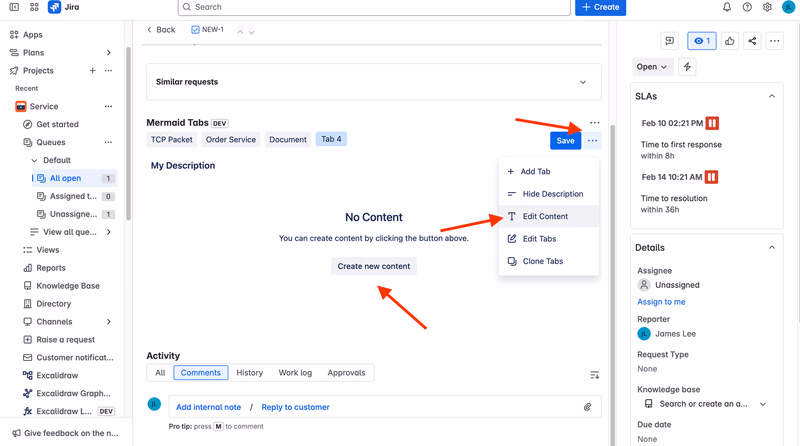
Task: Toggle the watch eye button
Action: tap(702, 41)
